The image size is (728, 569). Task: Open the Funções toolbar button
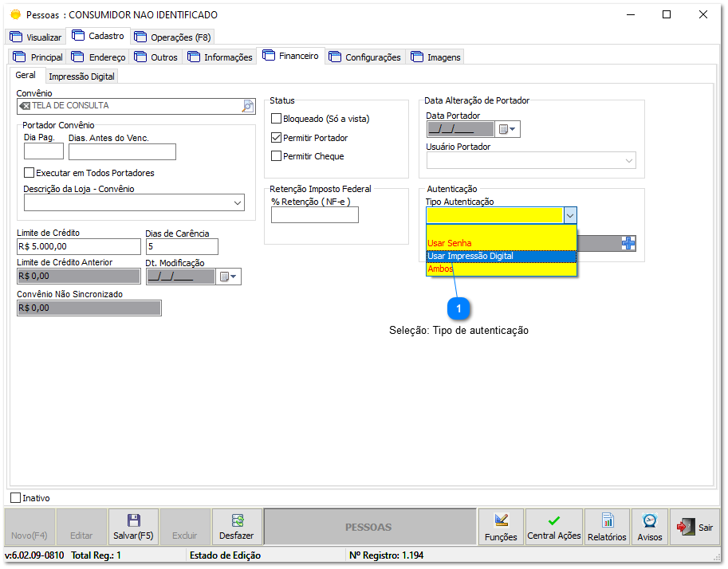click(x=501, y=527)
